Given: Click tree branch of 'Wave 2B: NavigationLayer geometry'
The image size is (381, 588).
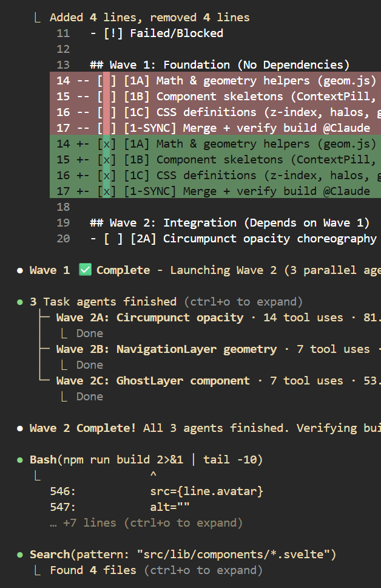Looking at the screenshot, I should [44, 349].
